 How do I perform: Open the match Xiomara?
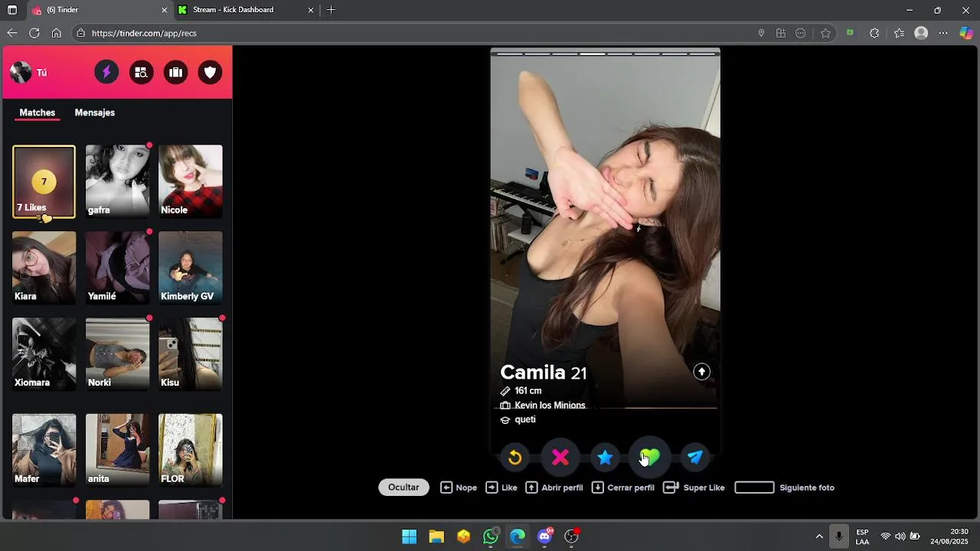click(44, 354)
